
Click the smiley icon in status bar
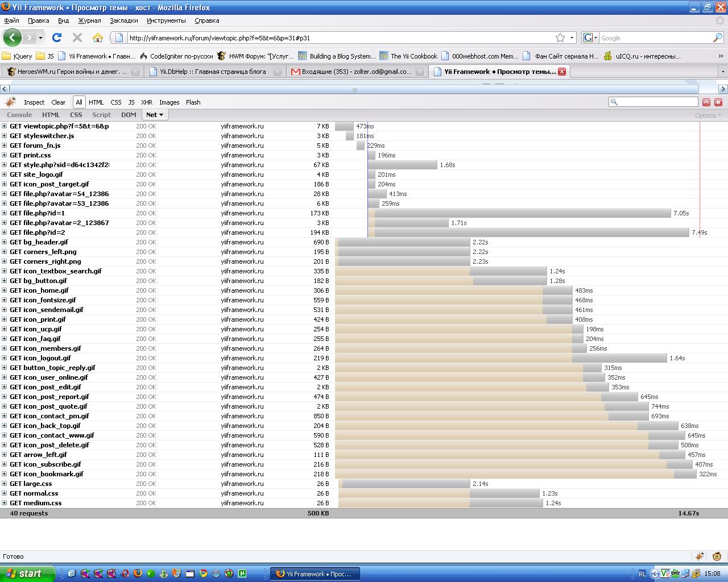[x=717, y=556]
